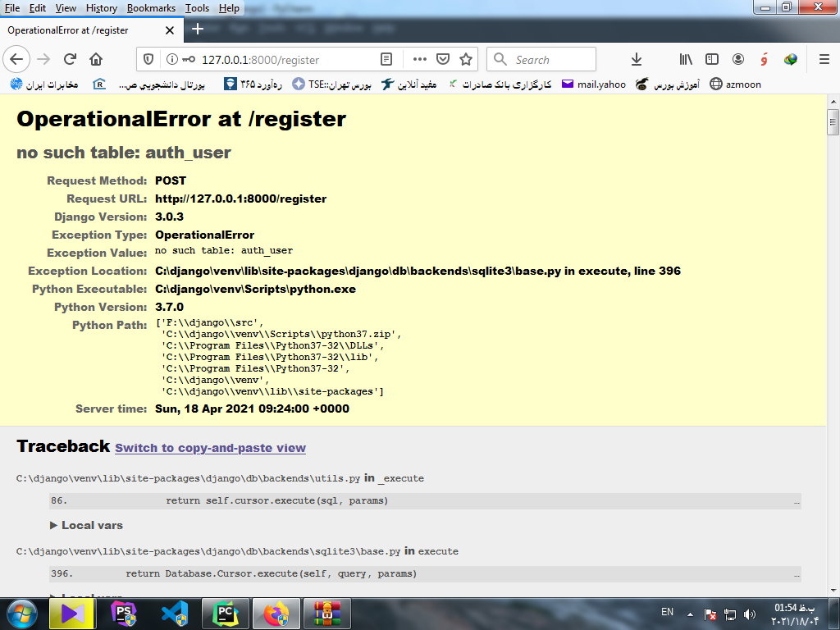Open the مفید آنلاین bookmark

(x=409, y=84)
